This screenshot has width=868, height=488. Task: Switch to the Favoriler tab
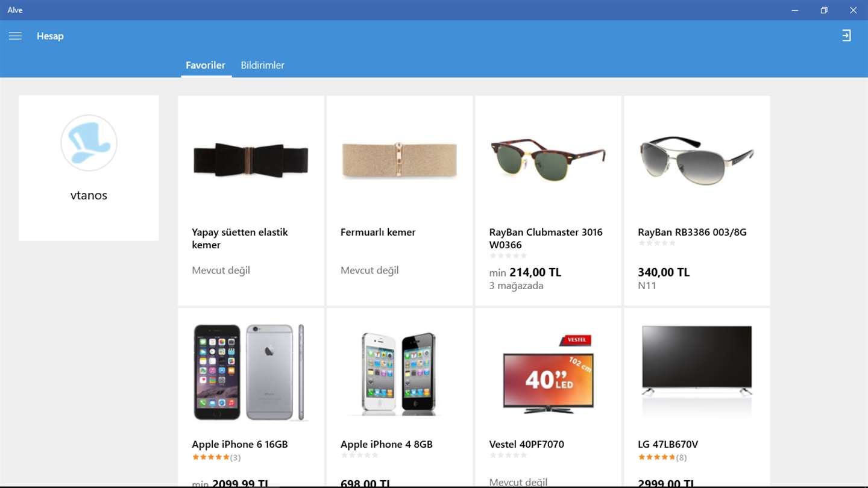tap(206, 65)
